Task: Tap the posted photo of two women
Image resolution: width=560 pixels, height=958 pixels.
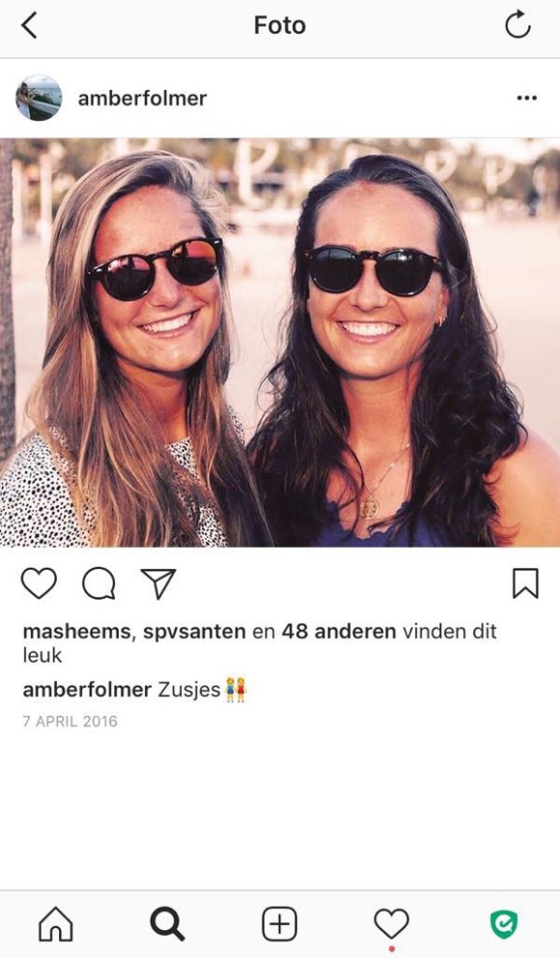Action: (280, 342)
